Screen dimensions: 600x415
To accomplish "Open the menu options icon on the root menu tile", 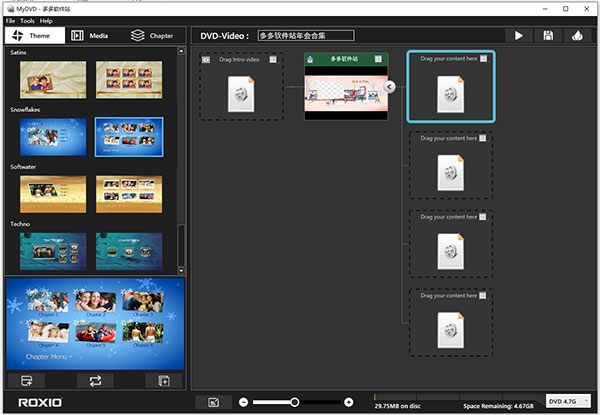I will 378,59.
